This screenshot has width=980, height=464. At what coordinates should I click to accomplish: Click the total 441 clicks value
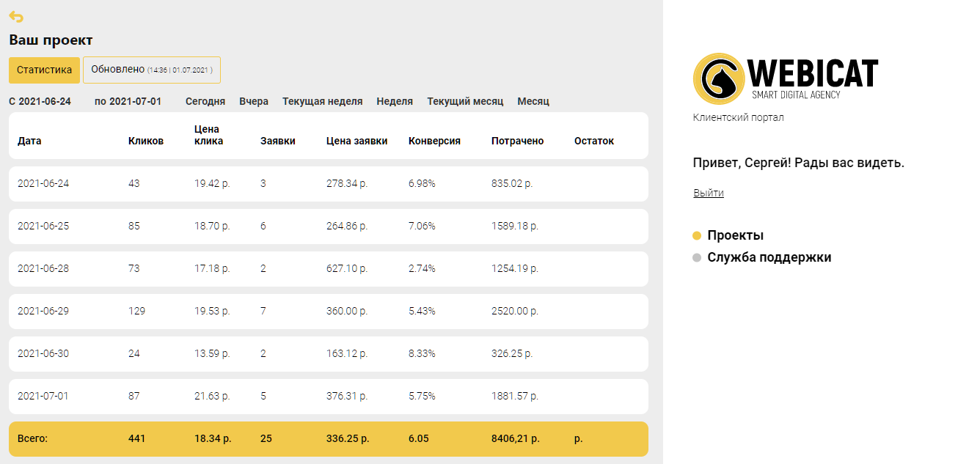pyautogui.click(x=136, y=438)
